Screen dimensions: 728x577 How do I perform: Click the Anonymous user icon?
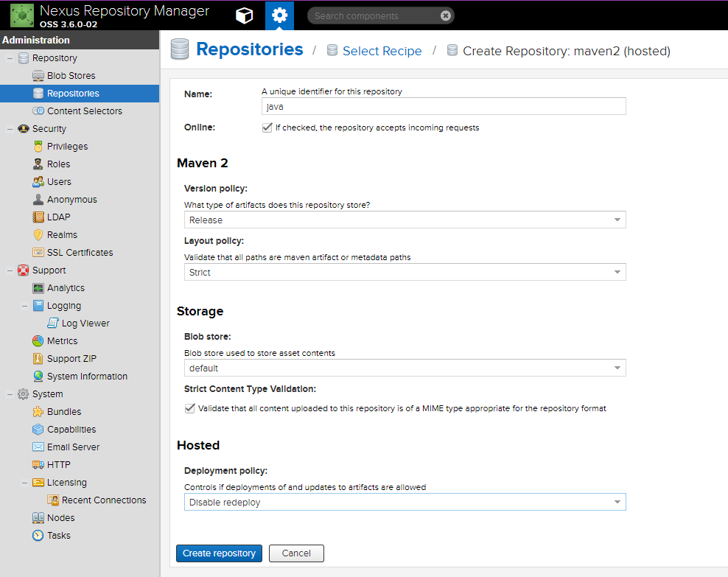(x=38, y=199)
